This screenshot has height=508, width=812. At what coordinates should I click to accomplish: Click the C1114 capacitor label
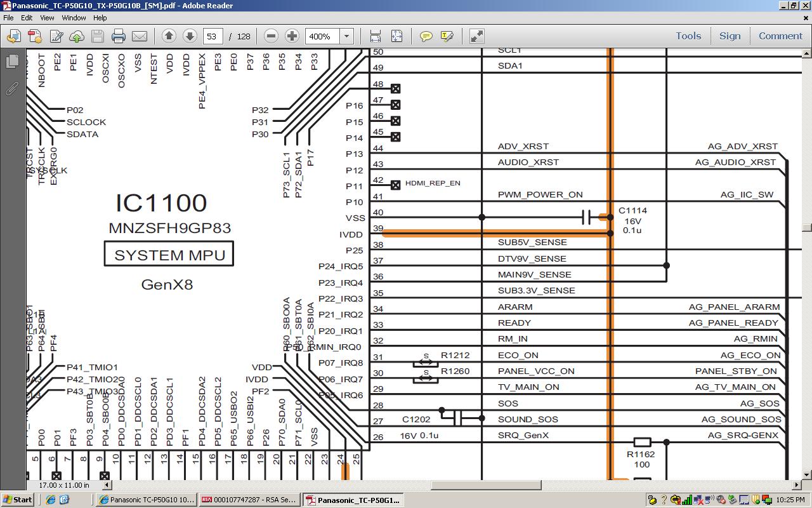tap(632, 210)
